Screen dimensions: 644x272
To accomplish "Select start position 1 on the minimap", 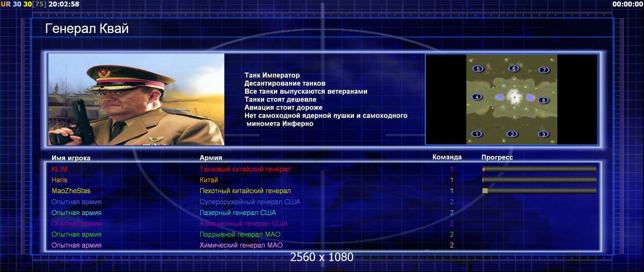I will pyautogui.click(x=476, y=134).
